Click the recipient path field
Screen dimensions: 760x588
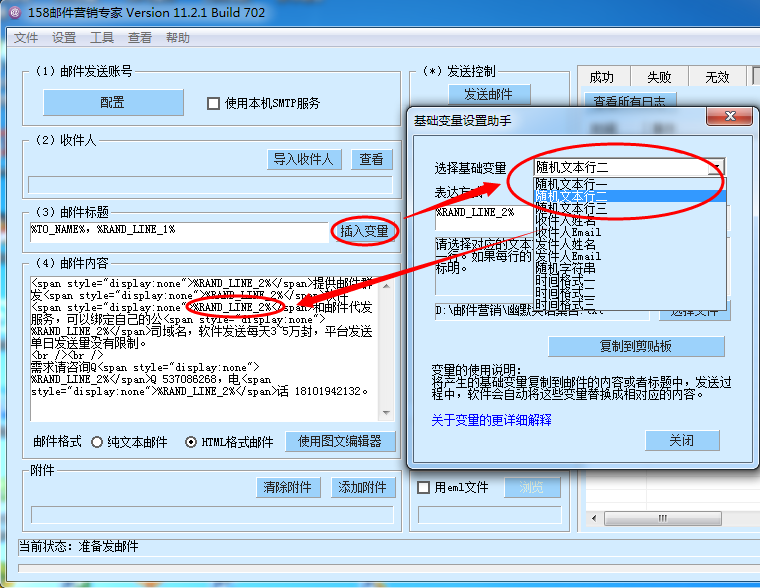point(210,185)
